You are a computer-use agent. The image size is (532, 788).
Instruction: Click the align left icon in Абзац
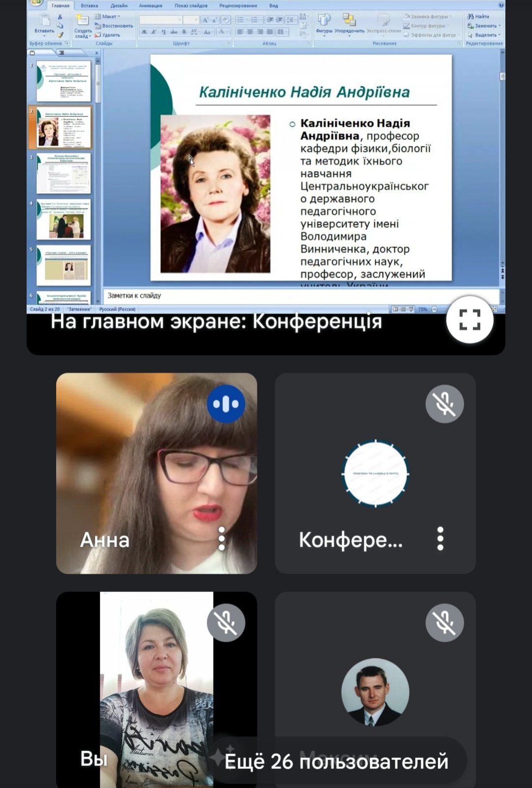tap(240, 32)
